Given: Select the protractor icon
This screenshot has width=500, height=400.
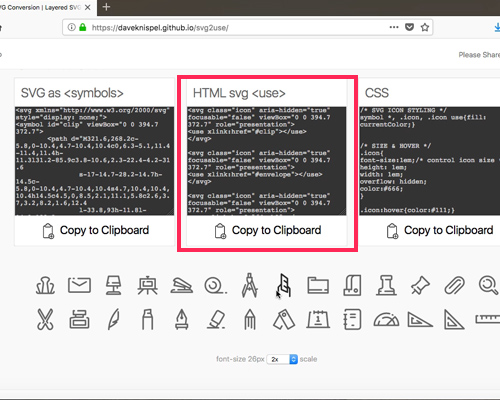Looking at the screenshot, I should (x=386, y=319).
